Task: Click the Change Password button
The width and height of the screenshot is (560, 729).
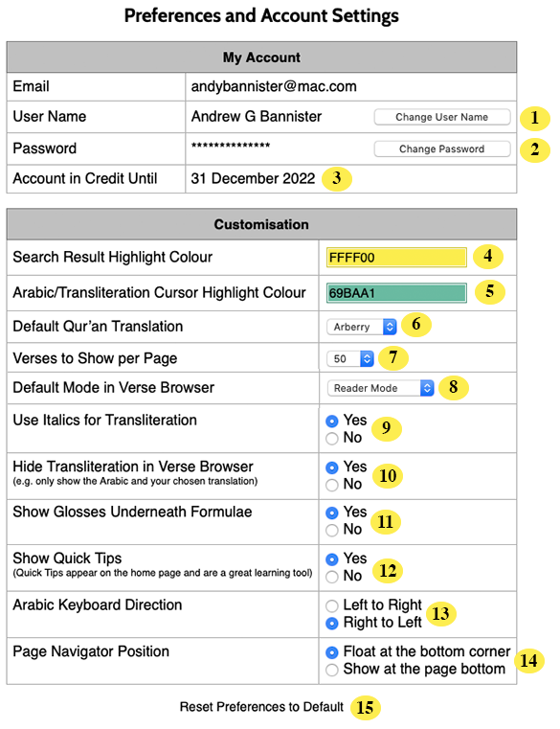Action: coord(441,148)
